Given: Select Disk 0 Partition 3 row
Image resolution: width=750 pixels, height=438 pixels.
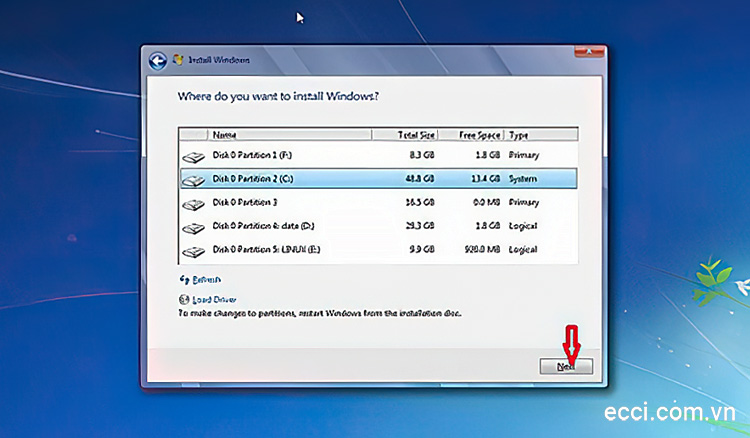Looking at the screenshot, I should pos(378,202).
